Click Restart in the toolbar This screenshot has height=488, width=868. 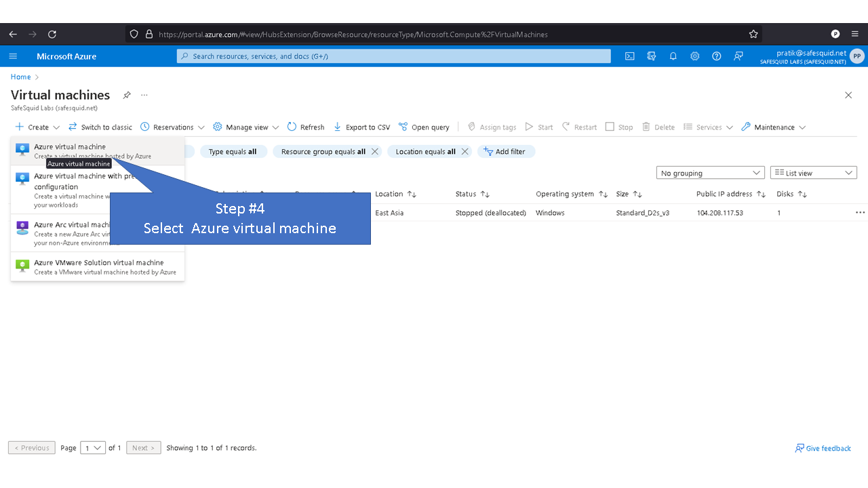tap(579, 127)
